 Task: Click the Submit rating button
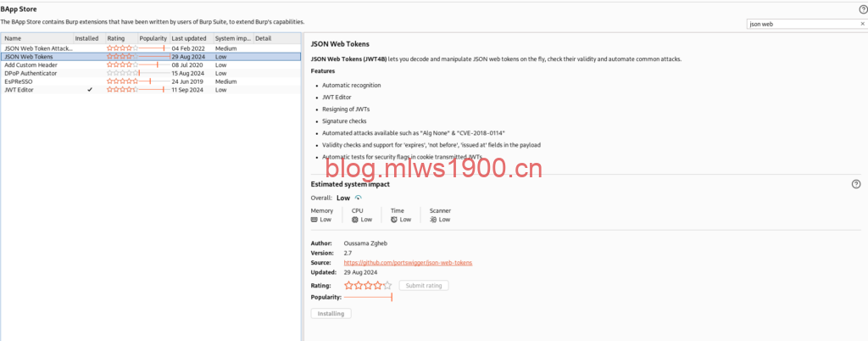[424, 286]
